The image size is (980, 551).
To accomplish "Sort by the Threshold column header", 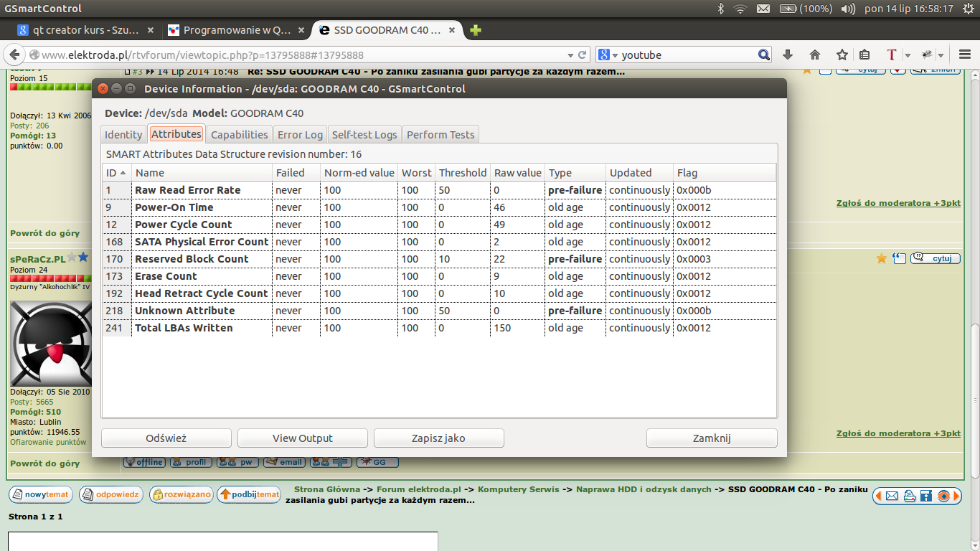I will 463,172.
